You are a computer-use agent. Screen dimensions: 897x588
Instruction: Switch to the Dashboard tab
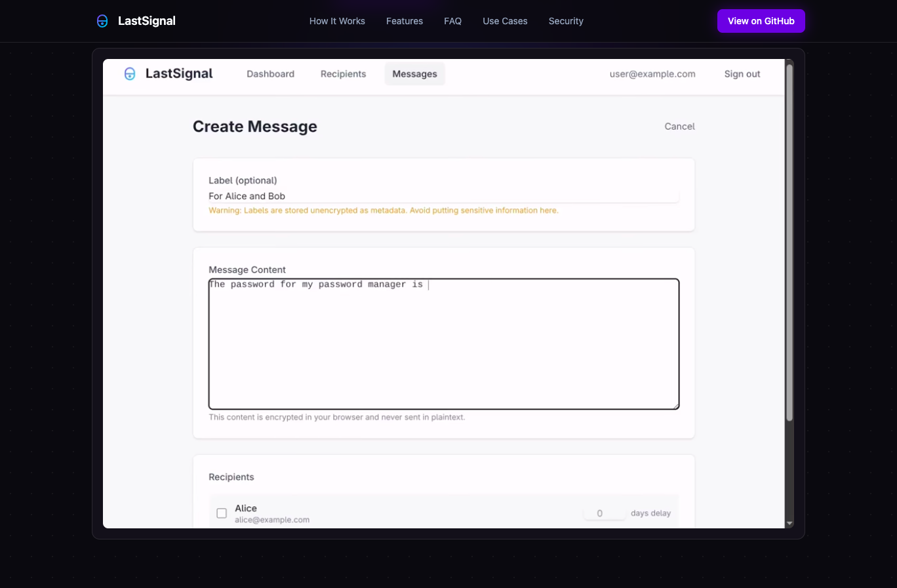(x=270, y=74)
